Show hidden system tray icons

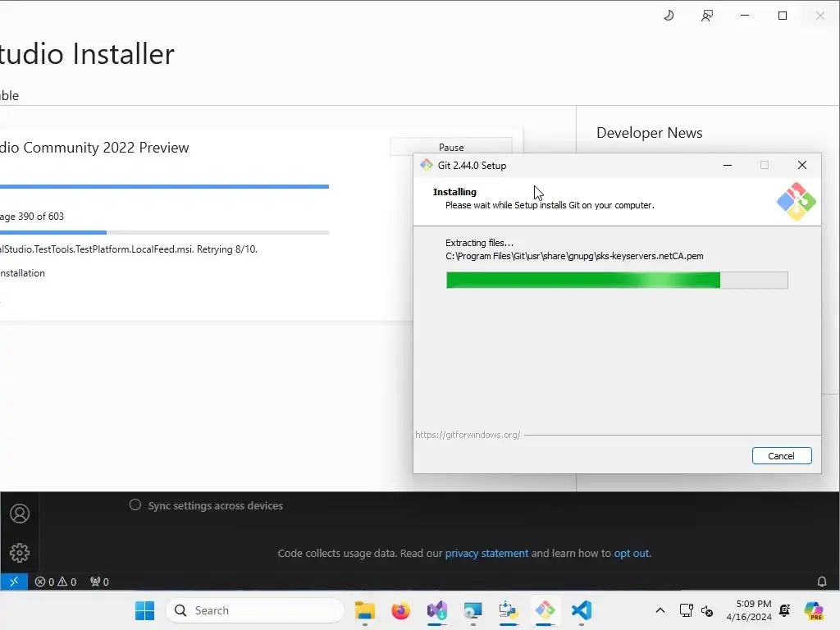click(x=660, y=610)
